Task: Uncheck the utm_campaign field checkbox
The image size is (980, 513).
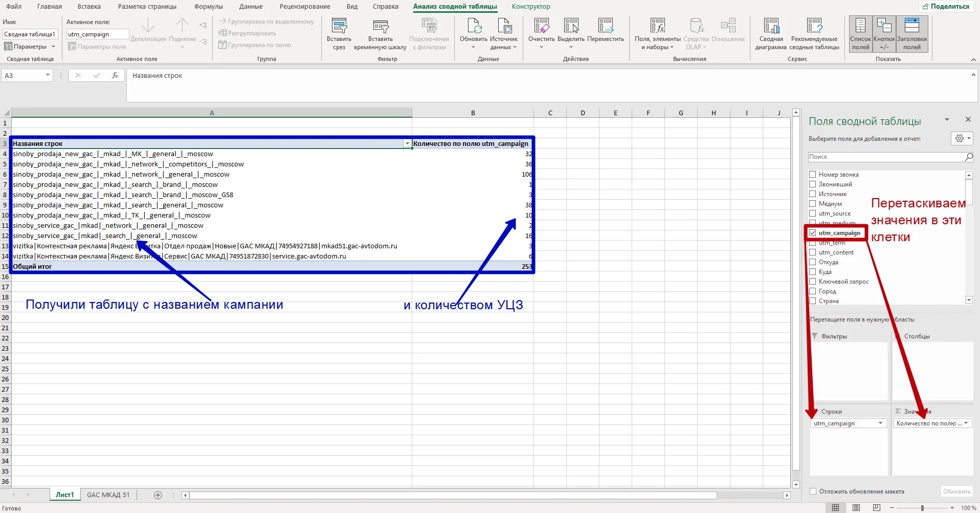Action: pos(812,233)
